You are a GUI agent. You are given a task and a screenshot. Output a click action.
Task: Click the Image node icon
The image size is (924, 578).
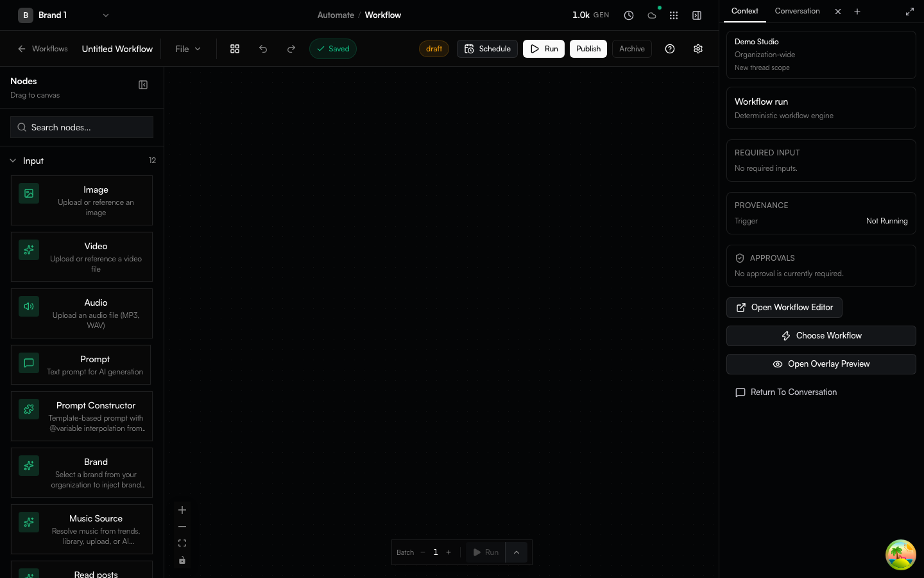[x=29, y=193]
